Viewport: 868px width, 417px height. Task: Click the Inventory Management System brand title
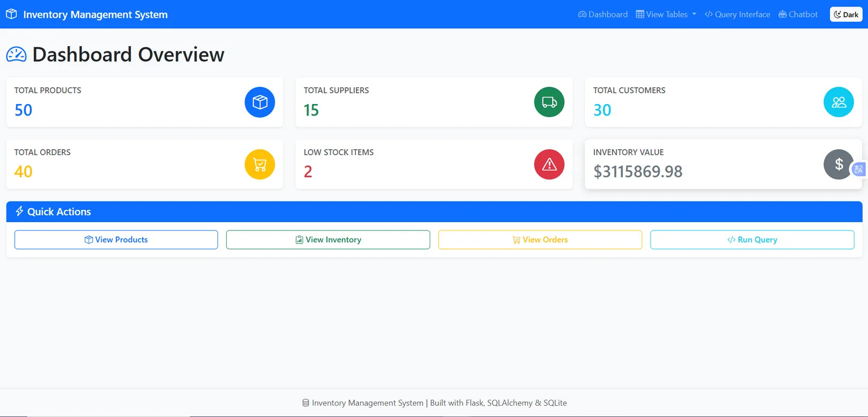95,15
